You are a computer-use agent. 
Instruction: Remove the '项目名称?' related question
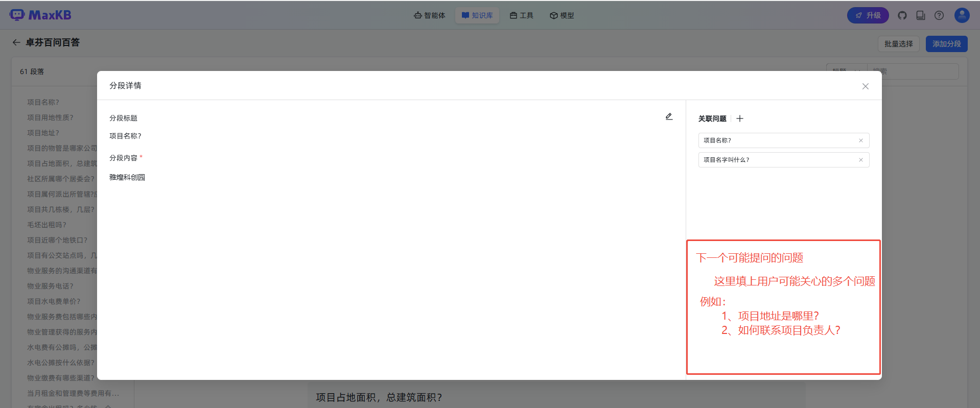tap(860, 140)
